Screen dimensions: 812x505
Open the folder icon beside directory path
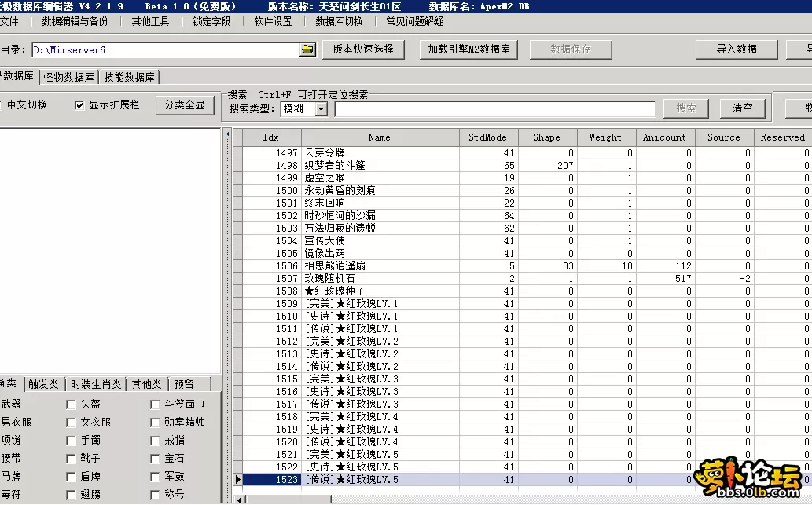point(306,49)
